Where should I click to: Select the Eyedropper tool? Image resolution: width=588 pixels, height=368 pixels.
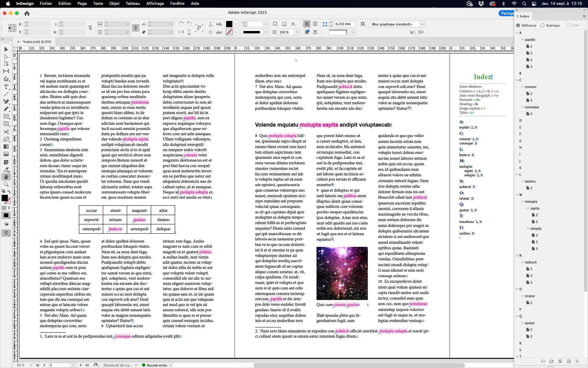6,169
